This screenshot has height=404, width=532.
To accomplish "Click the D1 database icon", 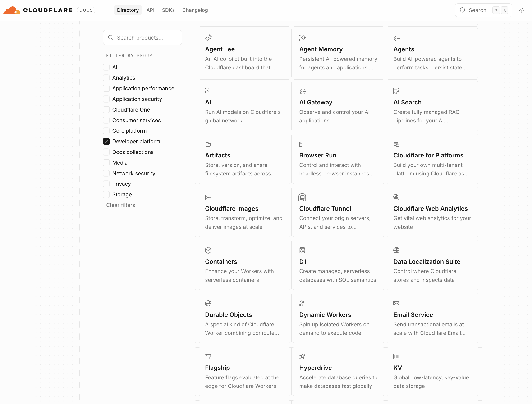I will 302,250.
